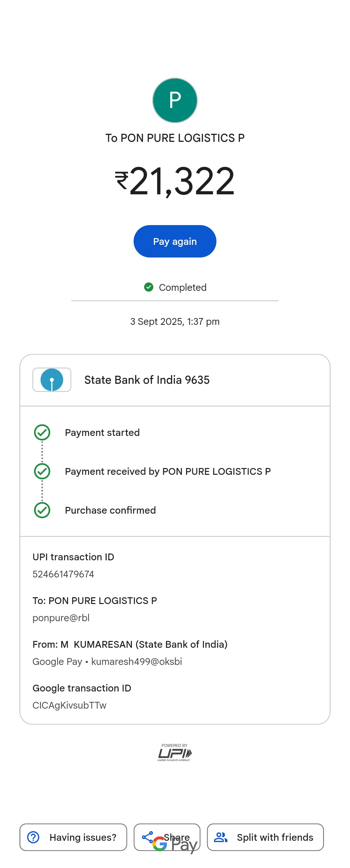Click the State Bank of India 9635 row
Image resolution: width=350 pixels, height=868 pixels.
(x=175, y=380)
